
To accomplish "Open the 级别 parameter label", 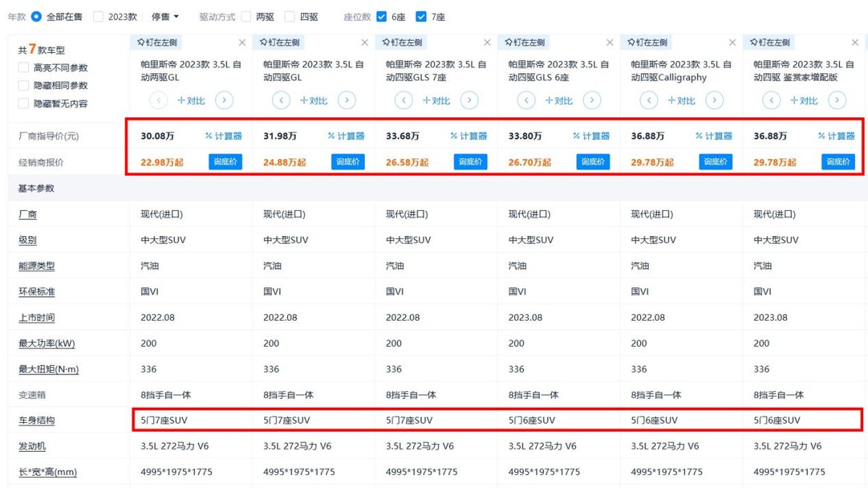I will click(x=27, y=240).
